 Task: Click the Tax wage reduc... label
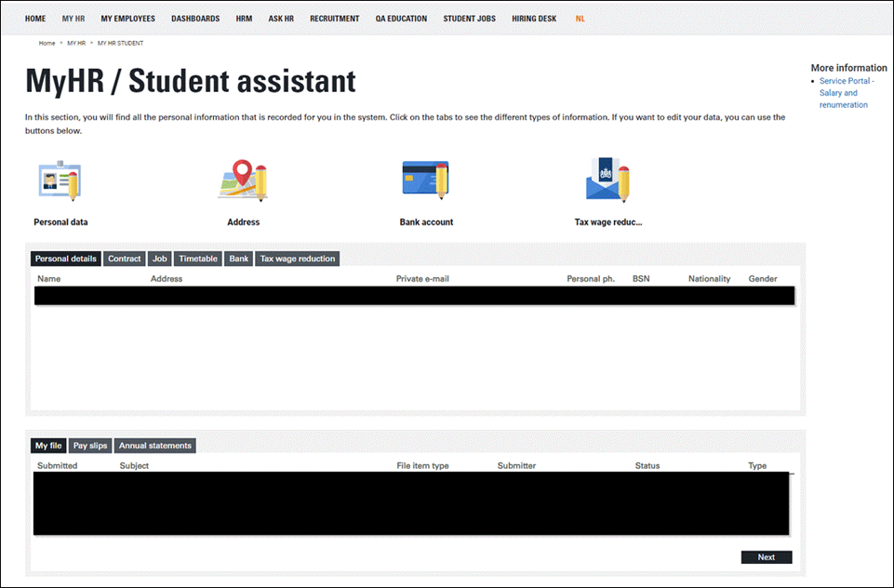tap(608, 222)
